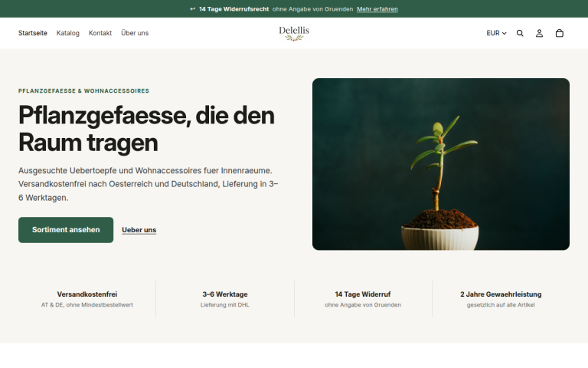
Task: Open the Kontakt menu item
Action: 100,33
